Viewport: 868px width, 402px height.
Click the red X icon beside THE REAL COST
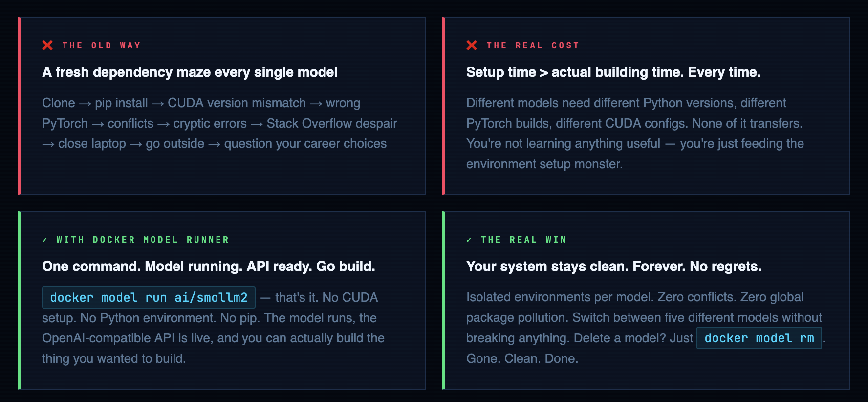coord(472,45)
